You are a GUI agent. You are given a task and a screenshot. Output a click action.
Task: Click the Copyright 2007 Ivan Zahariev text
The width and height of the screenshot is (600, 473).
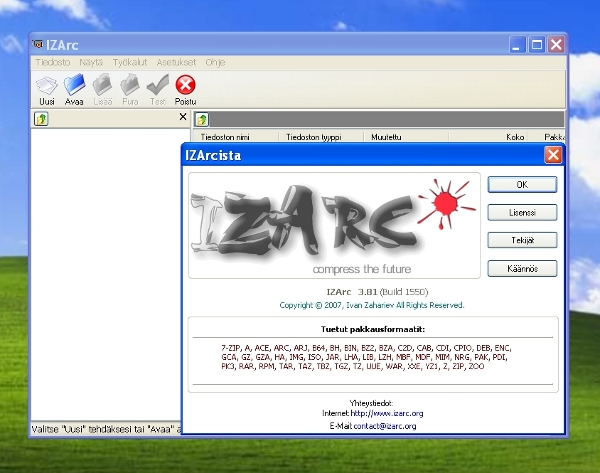[372, 305]
